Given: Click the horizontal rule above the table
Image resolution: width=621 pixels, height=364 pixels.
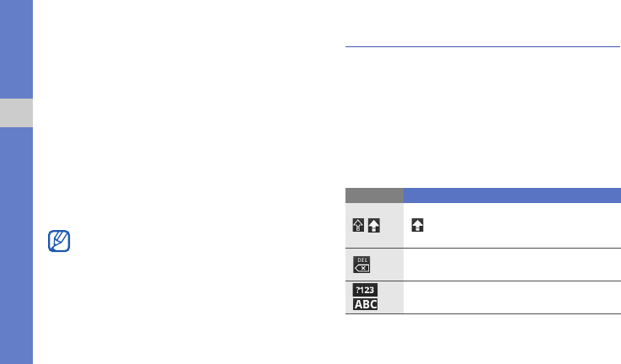Looking at the screenshot, I should (483, 47).
